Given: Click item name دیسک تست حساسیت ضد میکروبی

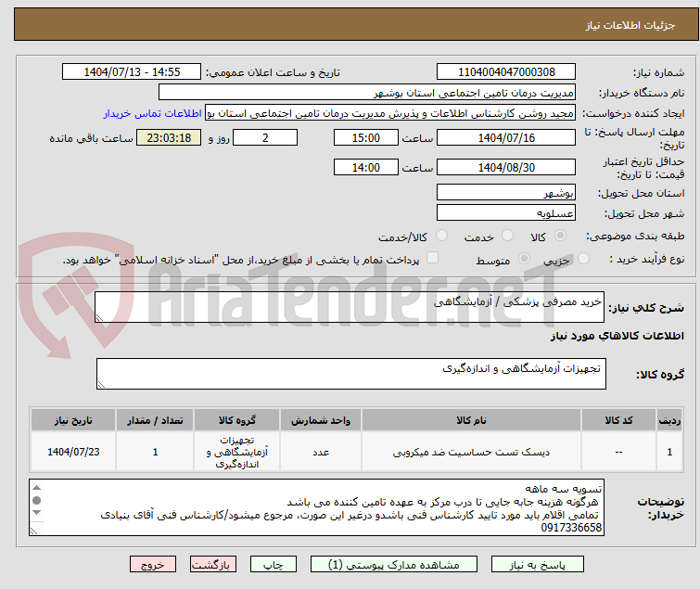Looking at the screenshot, I should pos(471,453).
